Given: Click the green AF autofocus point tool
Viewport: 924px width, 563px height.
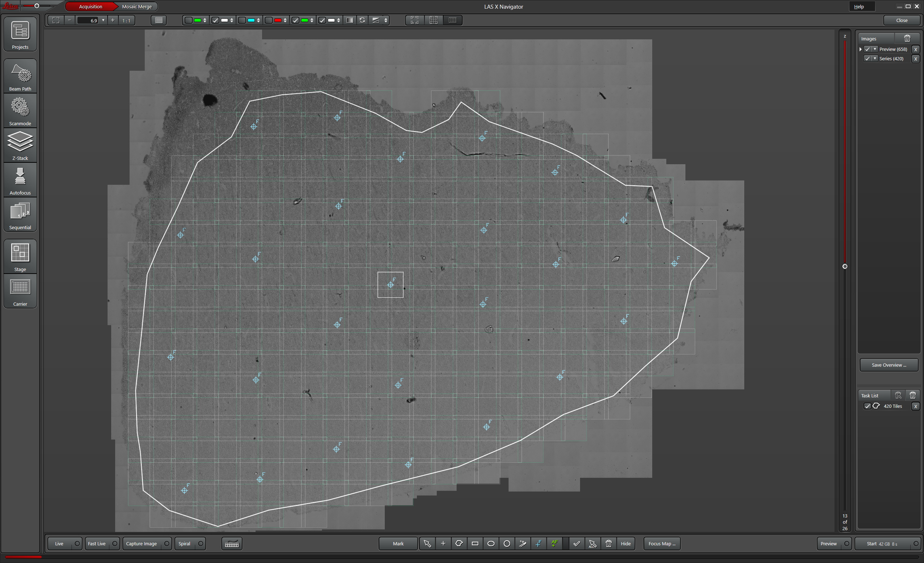Looking at the screenshot, I should coord(554,544).
